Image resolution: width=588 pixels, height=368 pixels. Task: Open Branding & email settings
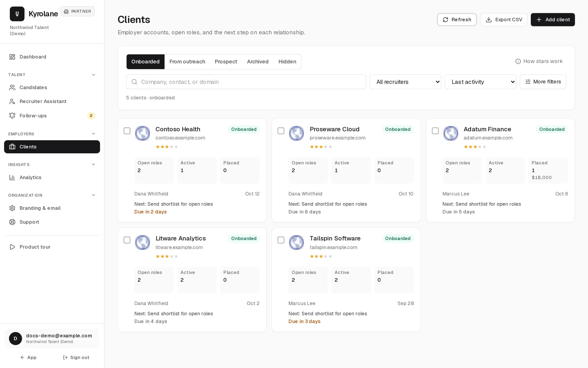[52, 208]
